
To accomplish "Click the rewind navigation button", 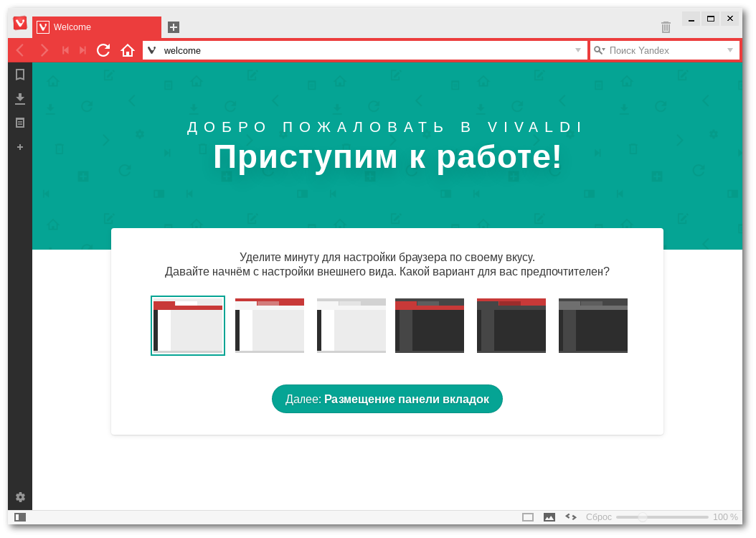I will click(x=65, y=50).
